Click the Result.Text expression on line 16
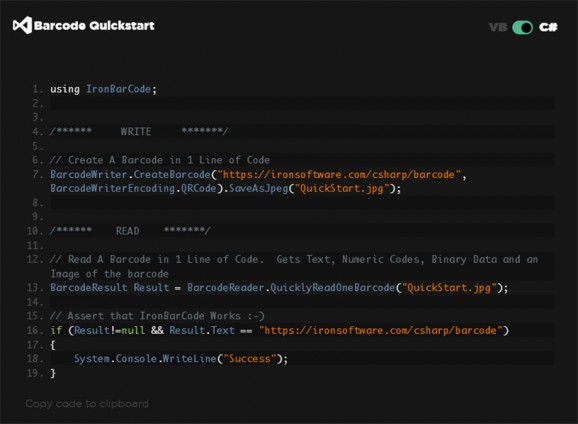 point(202,330)
